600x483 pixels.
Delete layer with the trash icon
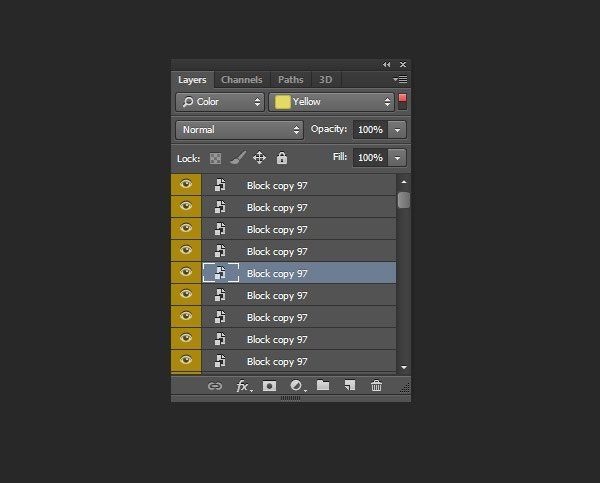coord(376,385)
